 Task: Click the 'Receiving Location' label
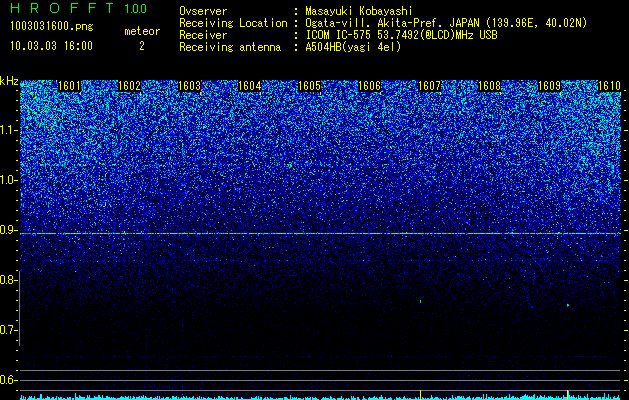coord(233,23)
